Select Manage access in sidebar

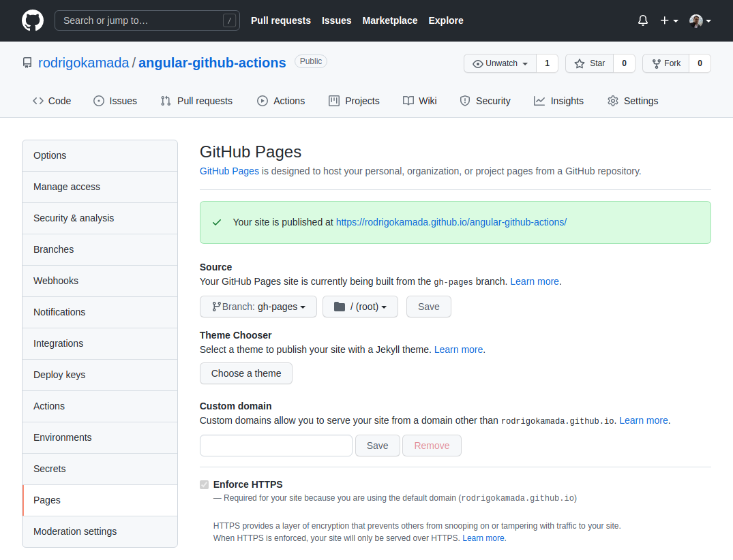point(100,187)
